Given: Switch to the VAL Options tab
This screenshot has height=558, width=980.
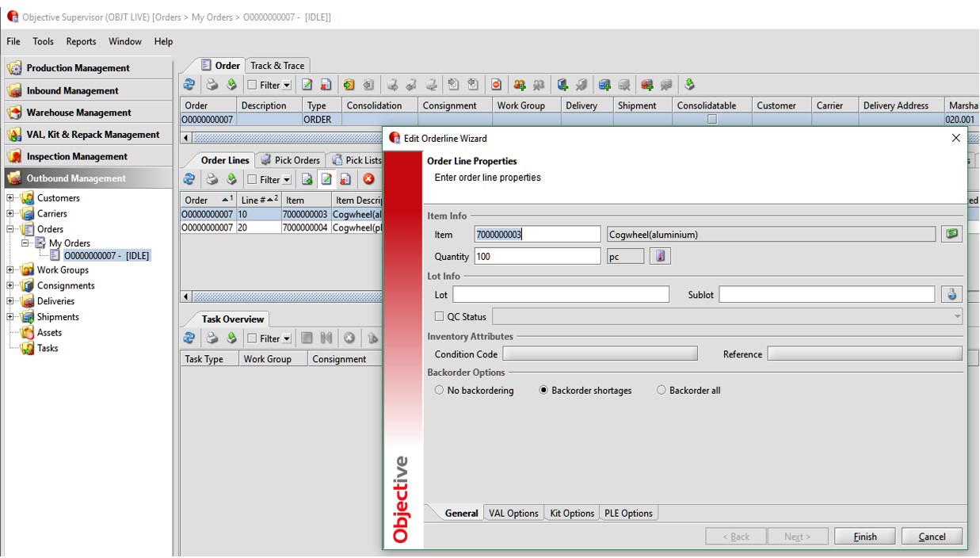Looking at the screenshot, I should (513, 514).
